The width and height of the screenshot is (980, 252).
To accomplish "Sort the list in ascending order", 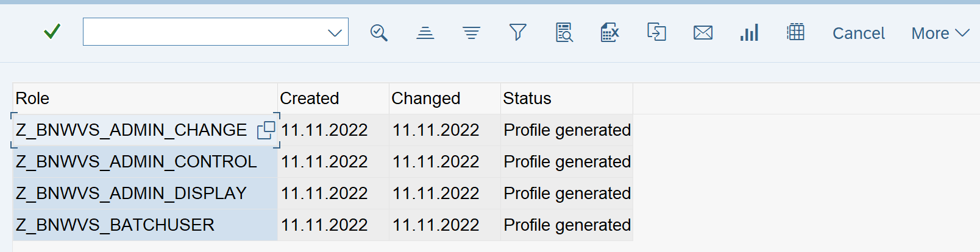I will (x=425, y=33).
